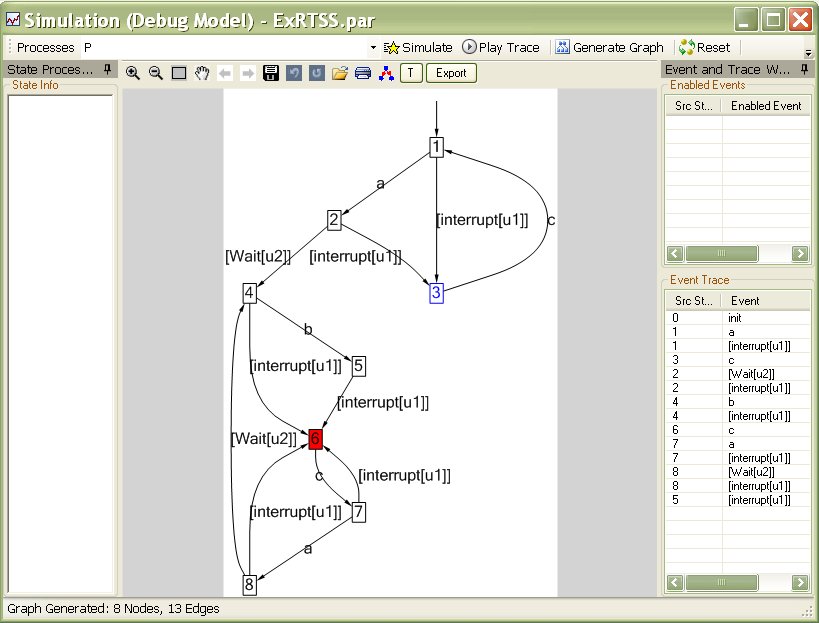Viewport: 819px width, 623px height.
Task: Click the Generate Graph button
Action: (610, 48)
